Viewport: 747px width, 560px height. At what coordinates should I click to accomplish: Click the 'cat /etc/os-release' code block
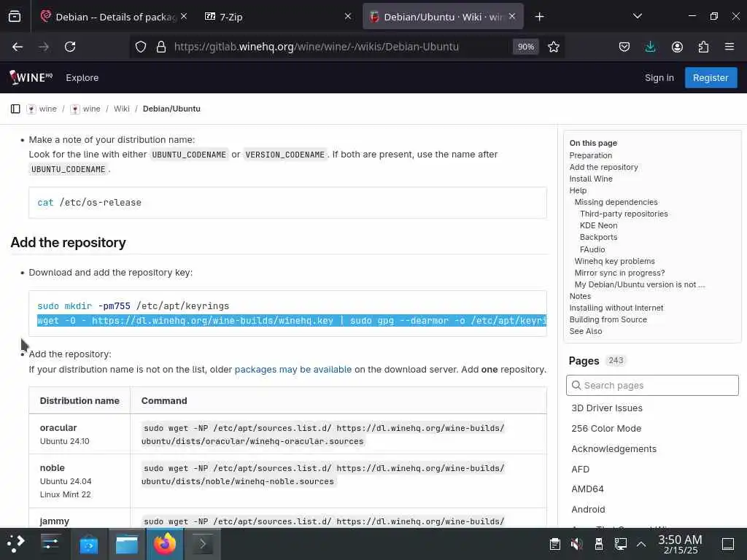[287, 203]
